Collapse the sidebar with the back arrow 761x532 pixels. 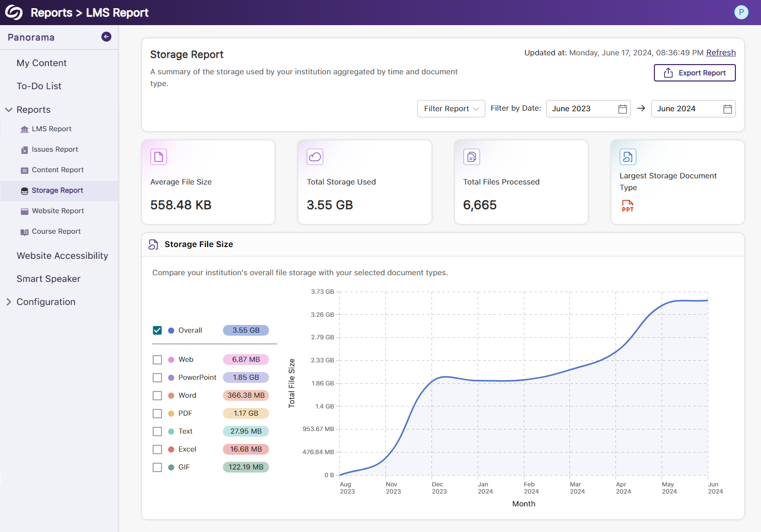[106, 36]
